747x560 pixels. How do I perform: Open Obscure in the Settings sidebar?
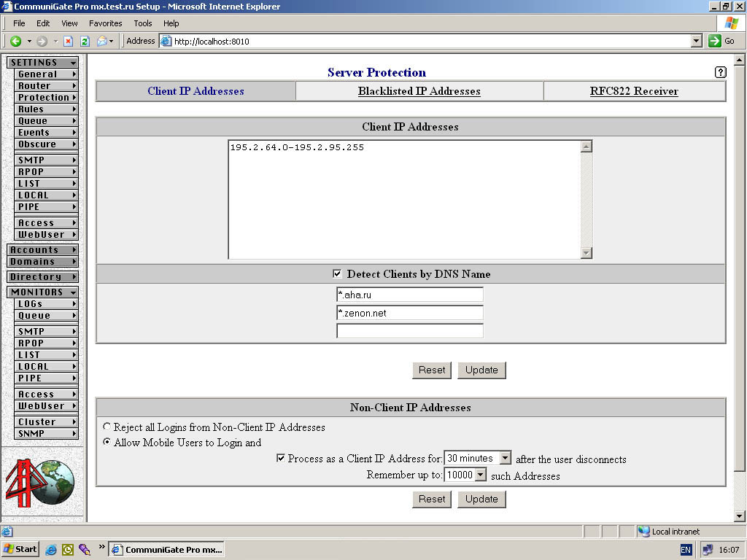47,144
